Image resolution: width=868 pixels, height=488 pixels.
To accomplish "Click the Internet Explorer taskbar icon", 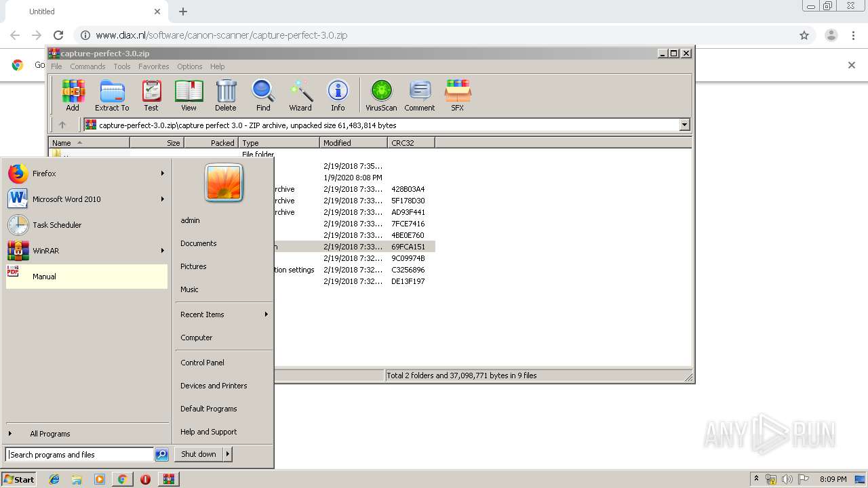I will 54,479.
